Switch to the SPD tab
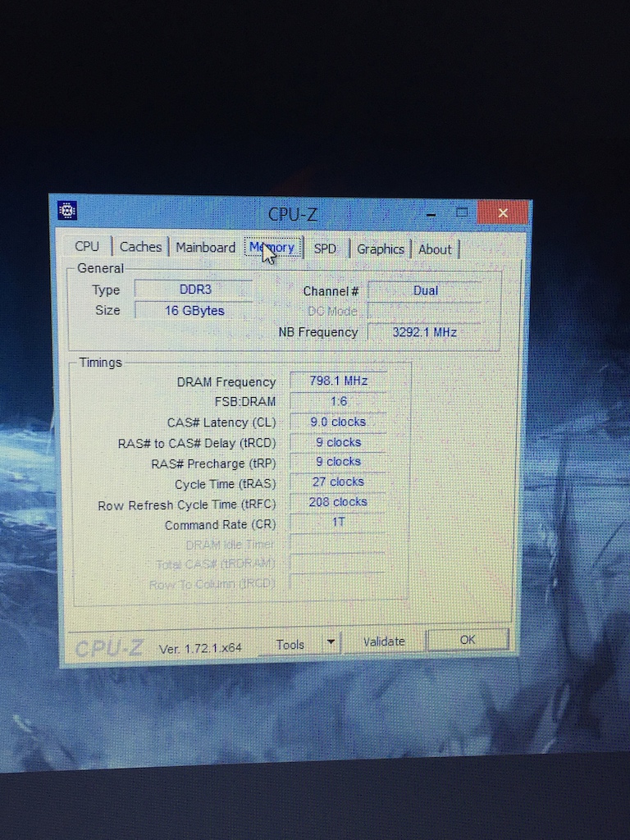Viewport: 630px width, 840px height. [x=325, y=249]
